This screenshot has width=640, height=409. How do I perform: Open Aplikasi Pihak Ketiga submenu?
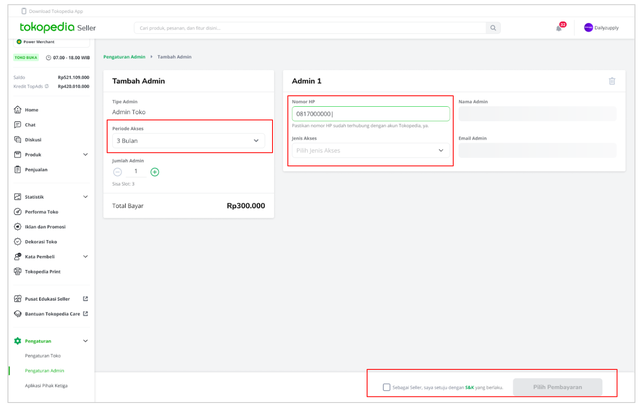(46, 385)
